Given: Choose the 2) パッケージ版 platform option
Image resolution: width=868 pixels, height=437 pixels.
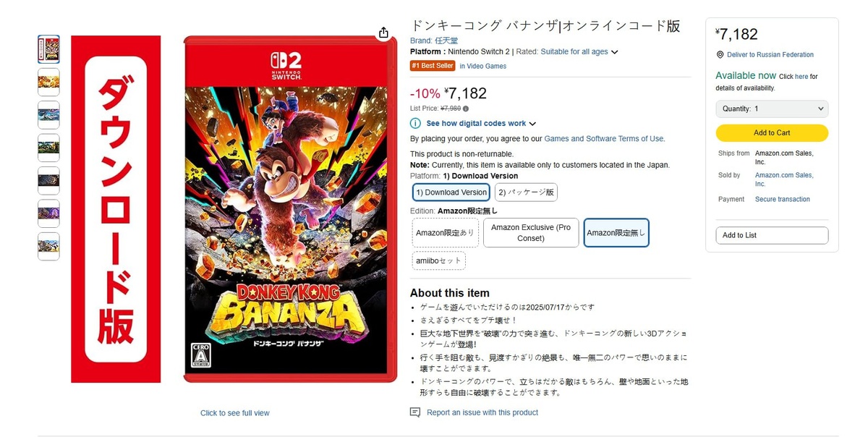Looking at the screenshot, I should tap(526, 192).
